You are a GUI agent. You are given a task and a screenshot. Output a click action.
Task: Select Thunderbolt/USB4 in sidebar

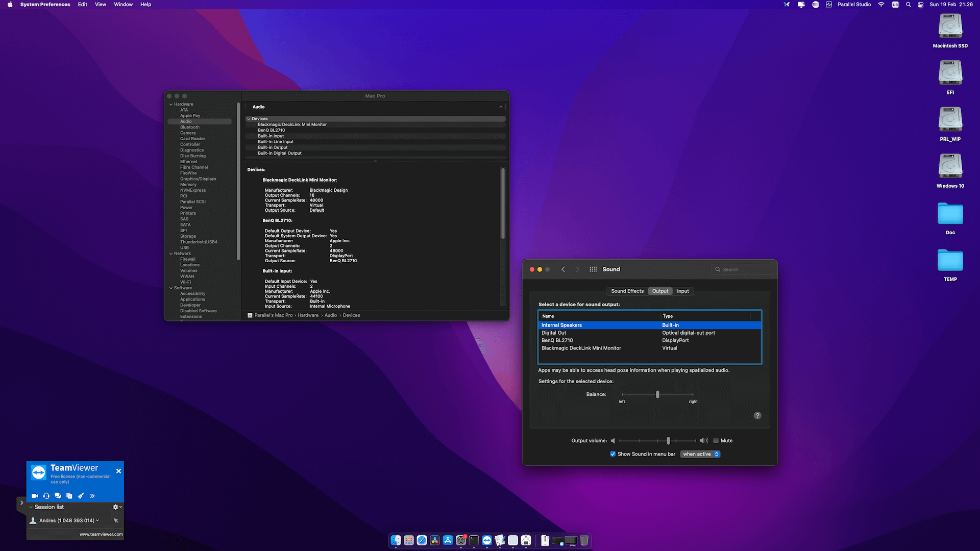point(199,242)
